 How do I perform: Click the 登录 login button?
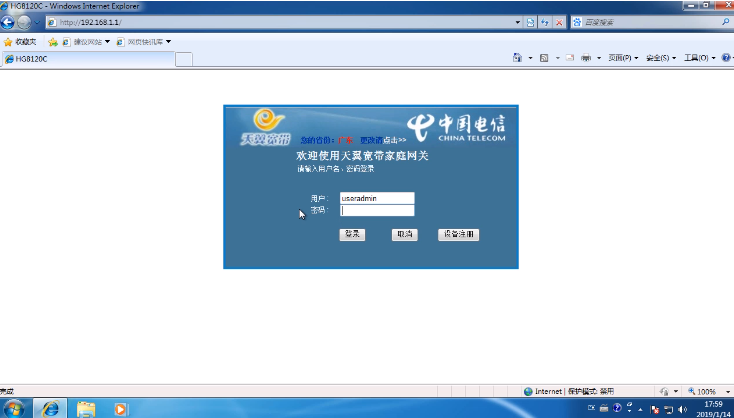[352, 235]
